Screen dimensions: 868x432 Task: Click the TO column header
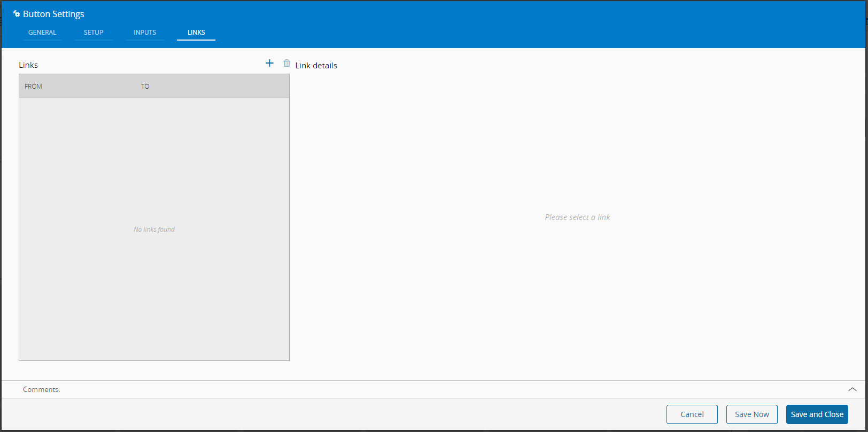tap(145, 87)
